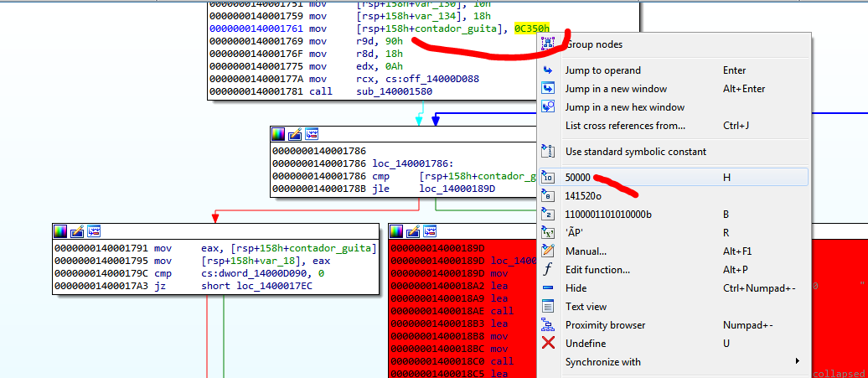Expand the Synchronize with submenu
The width and height of the screenshot is (868, 378).
point(603,362)
